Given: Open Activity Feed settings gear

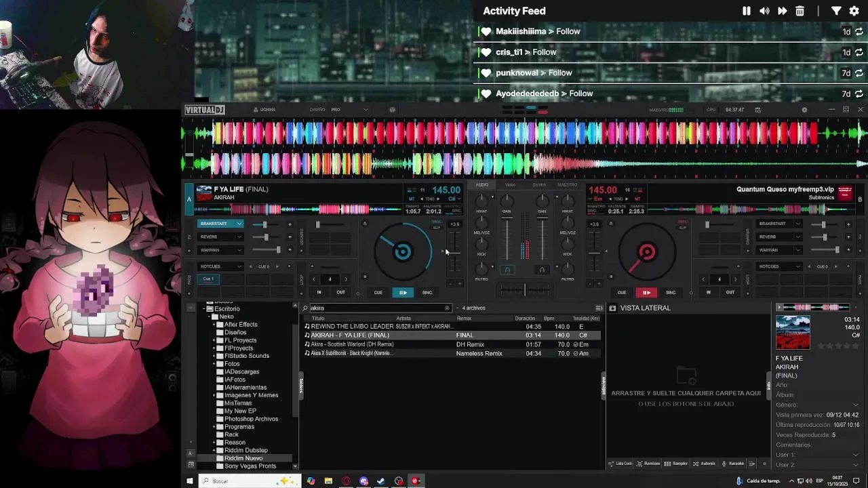Looking at the screenshot, I should click(854, 11).
